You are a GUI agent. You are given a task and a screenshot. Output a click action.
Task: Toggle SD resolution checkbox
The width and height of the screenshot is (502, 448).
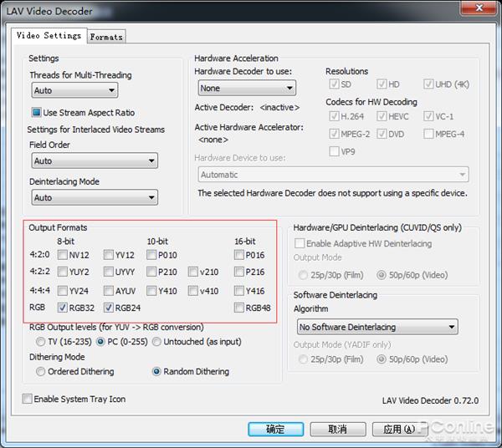point(334,84)
